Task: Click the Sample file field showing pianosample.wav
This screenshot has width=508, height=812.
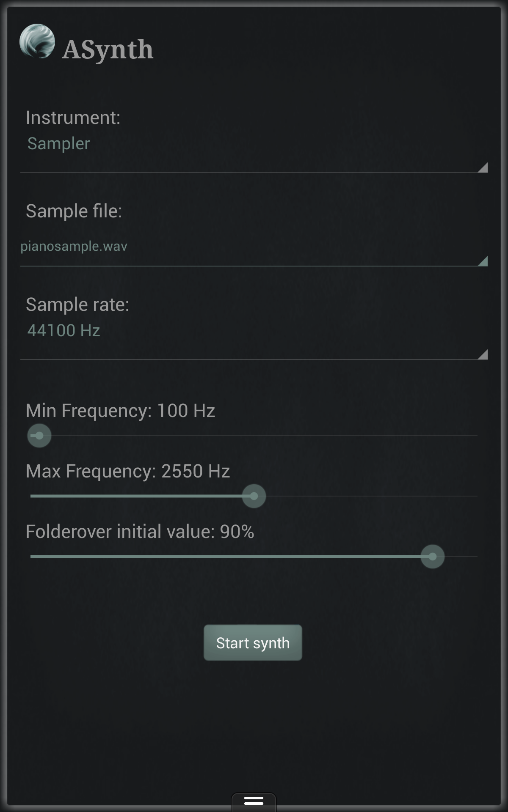Action: click(254, 247)
